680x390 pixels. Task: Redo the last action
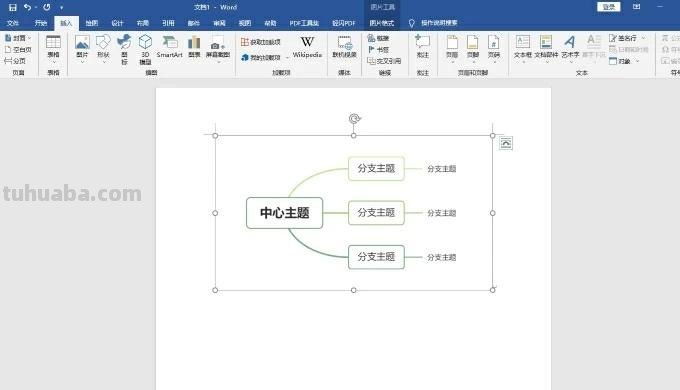46,7
